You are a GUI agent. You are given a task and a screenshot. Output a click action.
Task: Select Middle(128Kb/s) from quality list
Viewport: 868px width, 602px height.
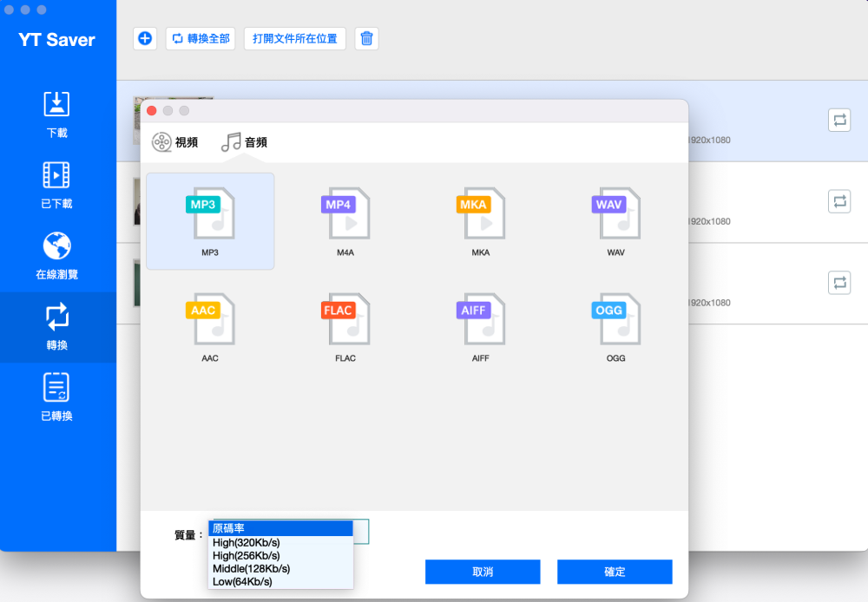click(x=252, y=568)
